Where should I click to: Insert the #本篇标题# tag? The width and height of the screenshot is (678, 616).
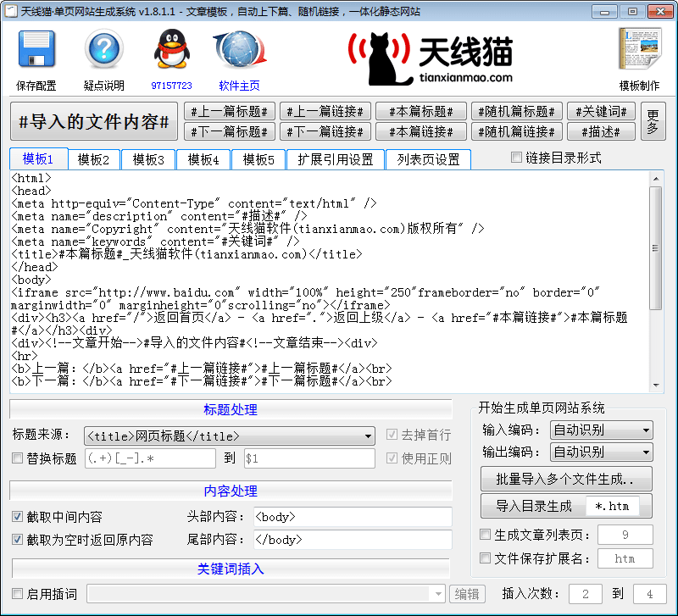(x=421, y=112)
